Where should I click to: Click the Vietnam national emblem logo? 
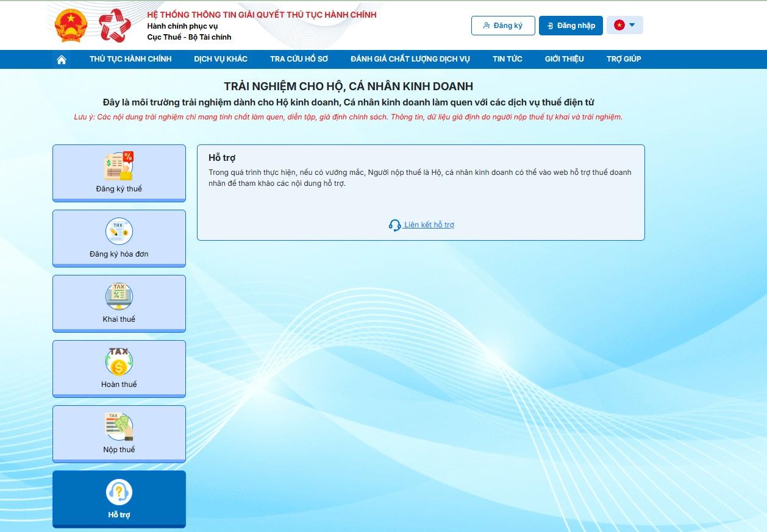[71, 26]
